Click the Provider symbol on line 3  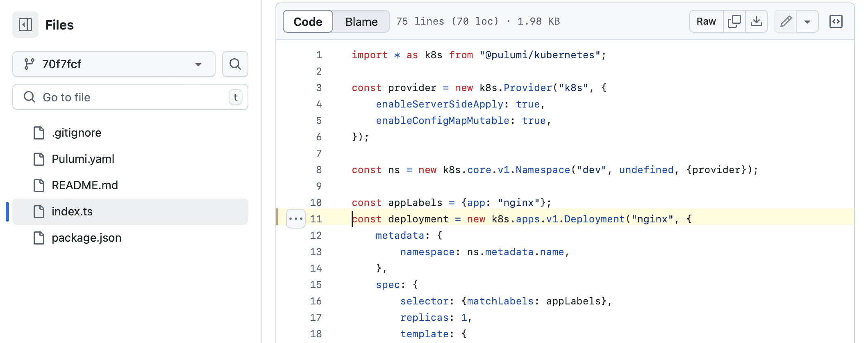(528, 88)
